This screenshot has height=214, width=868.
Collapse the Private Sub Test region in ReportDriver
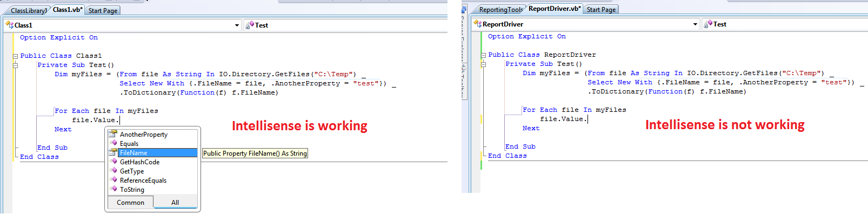click(x=483, y=64)
